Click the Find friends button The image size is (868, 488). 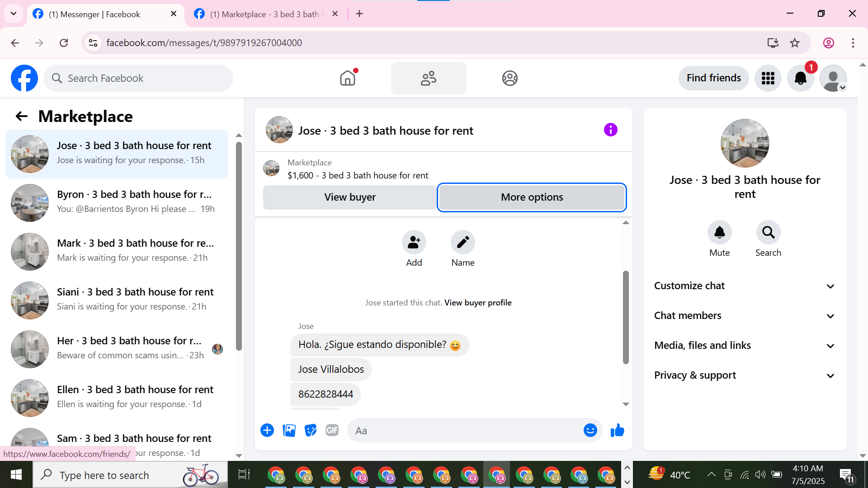pyautogui.click(x=713, y=78)
